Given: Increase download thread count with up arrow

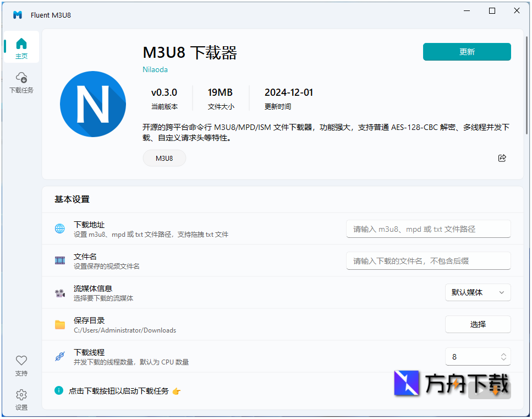Looking at the screenshot, I should click(503, 354).
